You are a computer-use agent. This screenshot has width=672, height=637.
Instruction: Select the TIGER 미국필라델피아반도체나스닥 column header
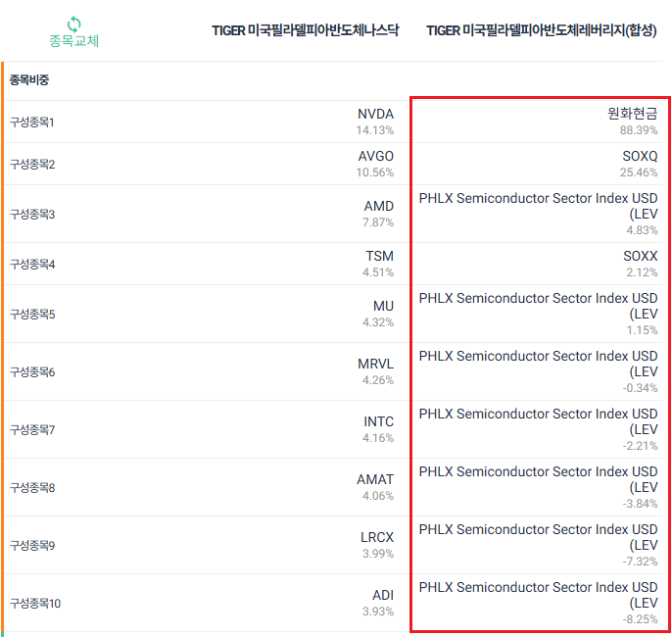[306, 30]
